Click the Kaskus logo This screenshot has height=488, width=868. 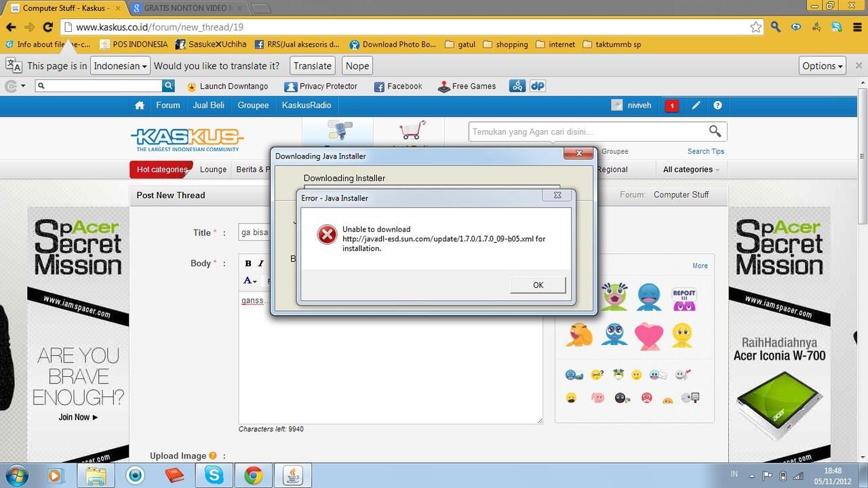click(186, 140)
